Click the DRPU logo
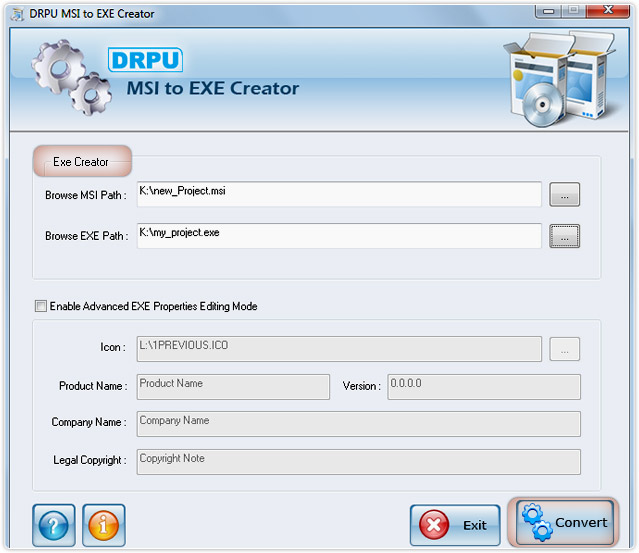 coord(145,60)
